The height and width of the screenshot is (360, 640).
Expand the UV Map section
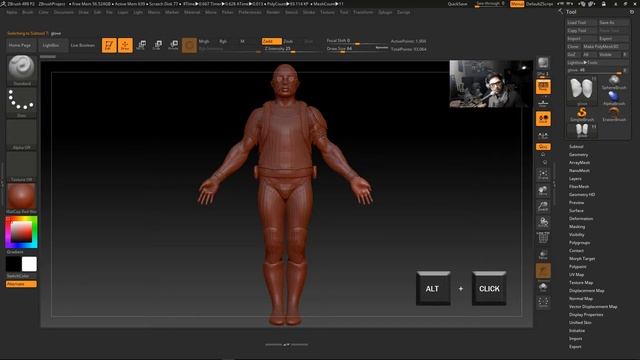577,275
